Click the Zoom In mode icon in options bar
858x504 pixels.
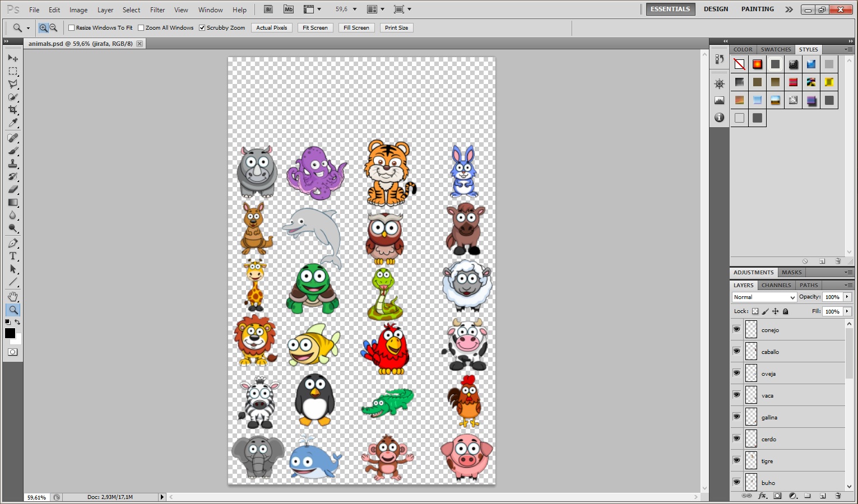(x=43, y=27)
